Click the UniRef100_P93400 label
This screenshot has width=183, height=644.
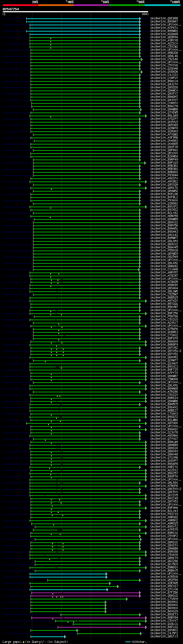(164, 200)
